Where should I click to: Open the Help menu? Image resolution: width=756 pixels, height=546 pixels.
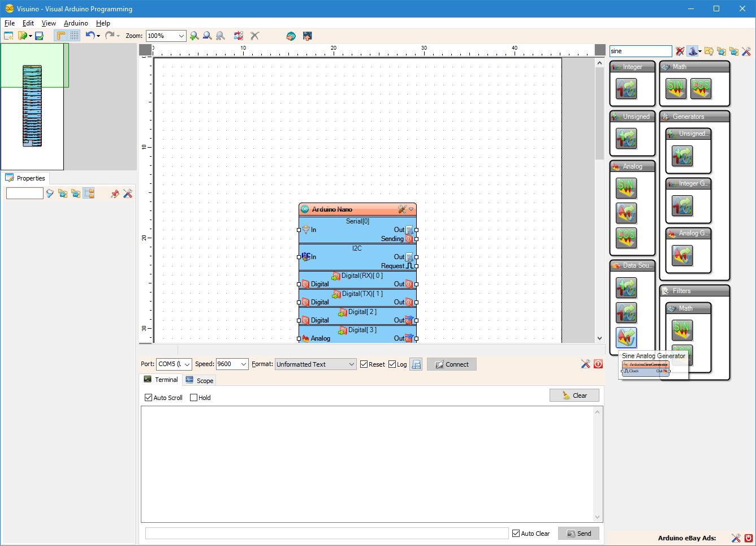[x=103, y=23]
